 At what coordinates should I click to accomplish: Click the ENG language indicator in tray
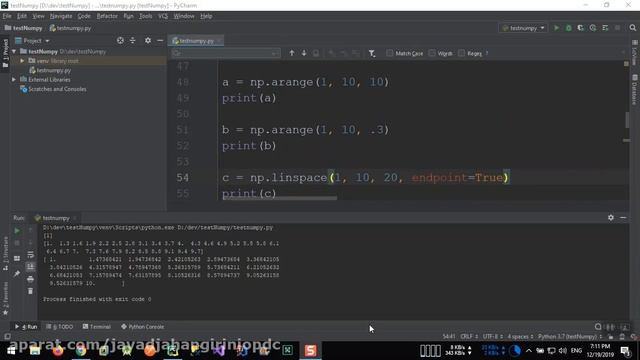coord(576,350)
